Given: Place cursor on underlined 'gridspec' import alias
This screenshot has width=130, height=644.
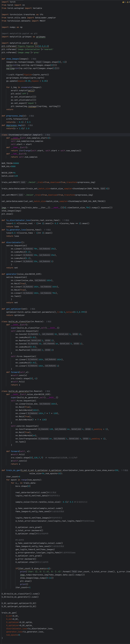Looking at the screenshot, I should 41,37.
